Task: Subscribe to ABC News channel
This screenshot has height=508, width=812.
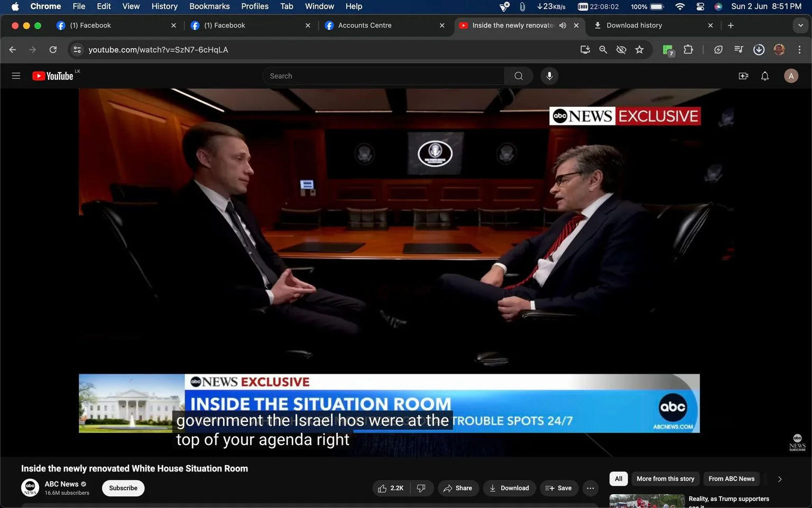Action: click(123, 488)
